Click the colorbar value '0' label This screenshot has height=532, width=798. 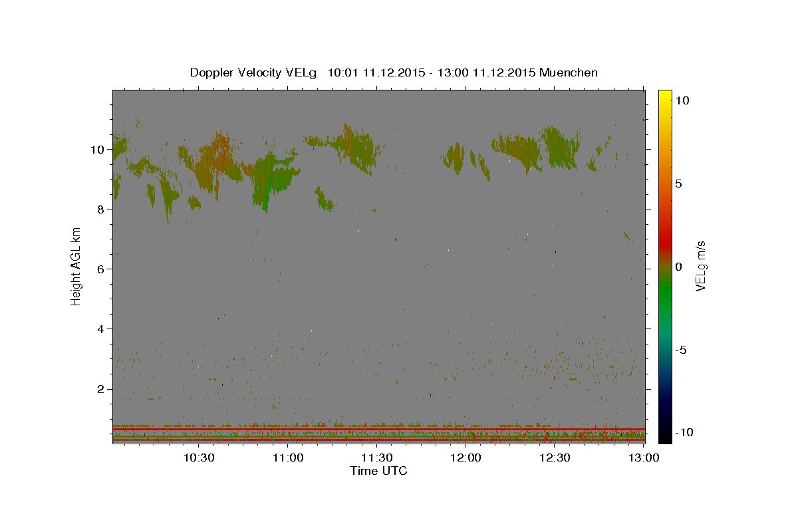click(678, 267)
